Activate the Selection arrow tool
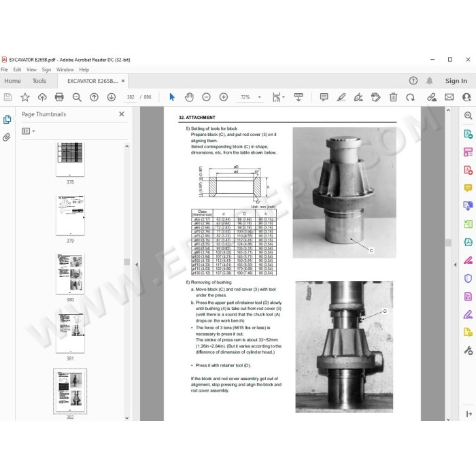This screenshot has height=476, width=476. 172,97
